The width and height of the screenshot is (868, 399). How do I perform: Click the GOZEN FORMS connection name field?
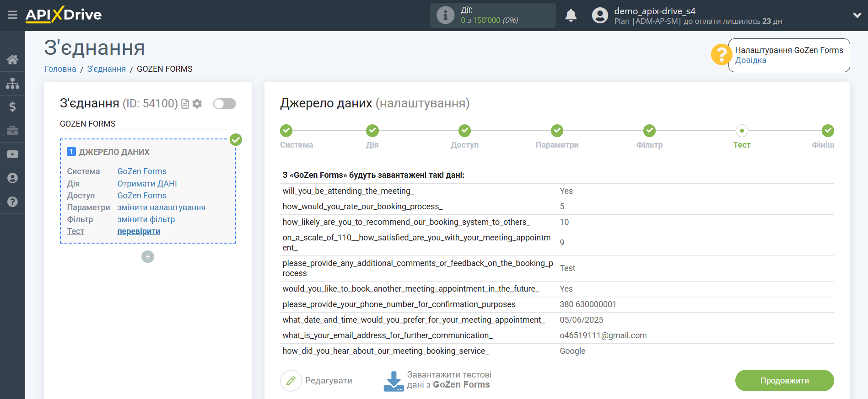pos(148,124)
